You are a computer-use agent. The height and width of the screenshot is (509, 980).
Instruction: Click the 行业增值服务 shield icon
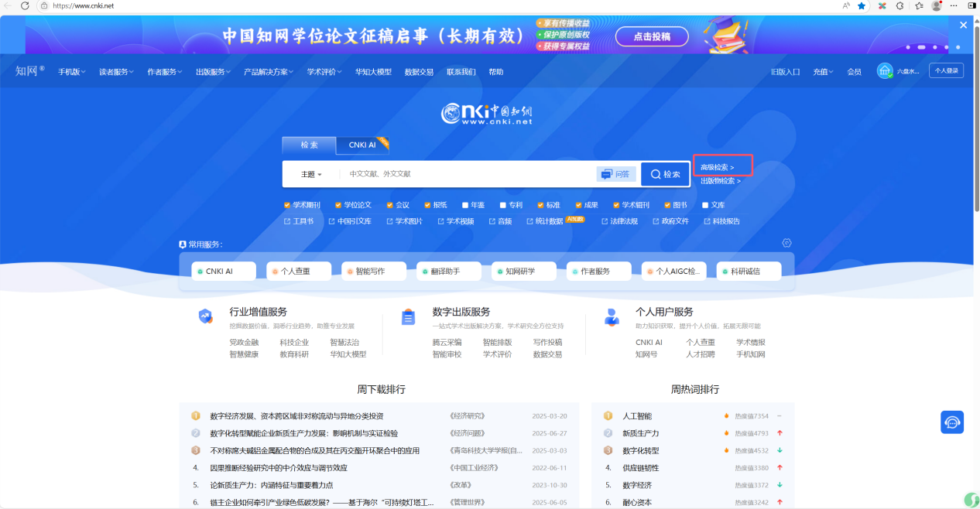[205, 316]
